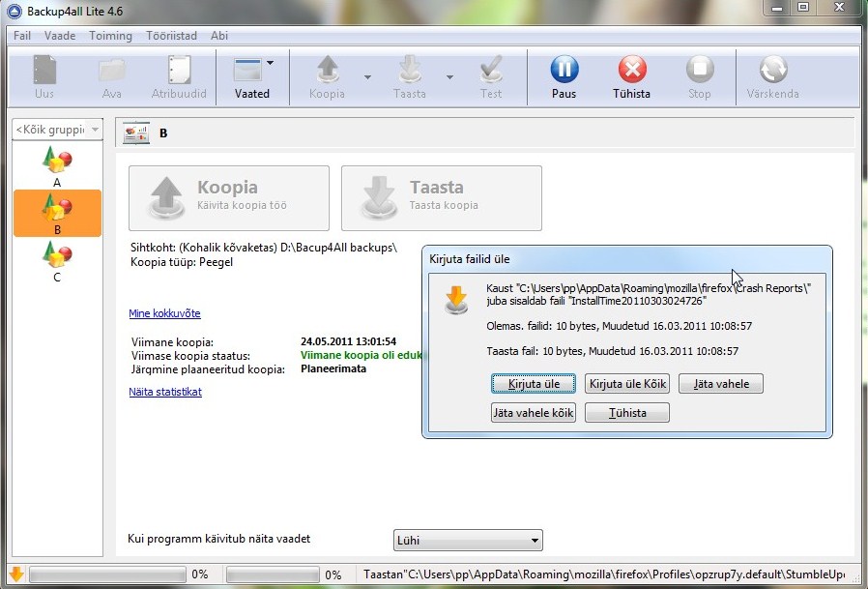The width and height of the screenshot is (868, 589).
Task: Open the Näita statistikat link
Action: point(165,392)
